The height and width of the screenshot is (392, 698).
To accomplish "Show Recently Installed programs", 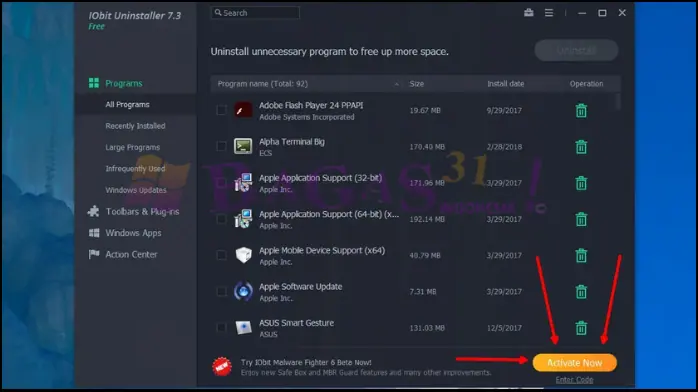I will coord(135,126).
